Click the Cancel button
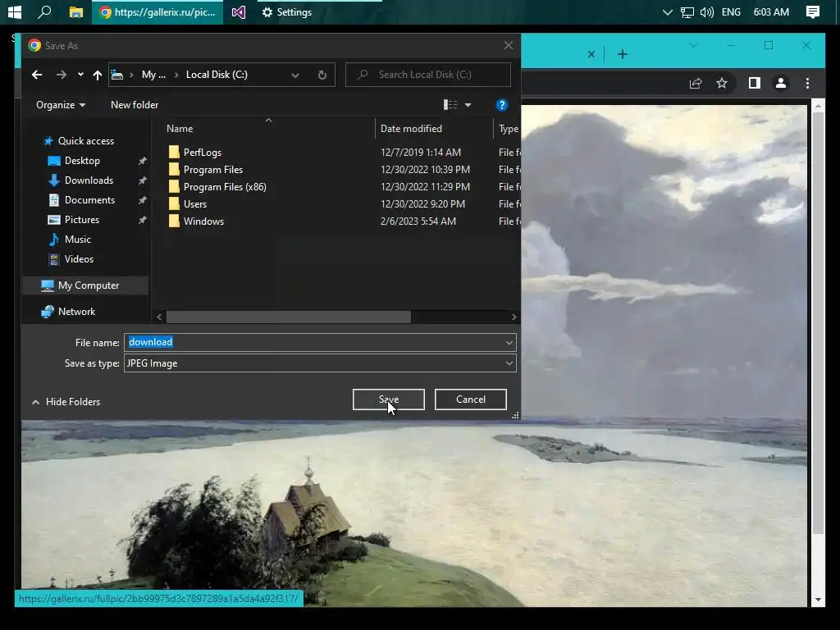The image size is (840, 630). point(470,399)
